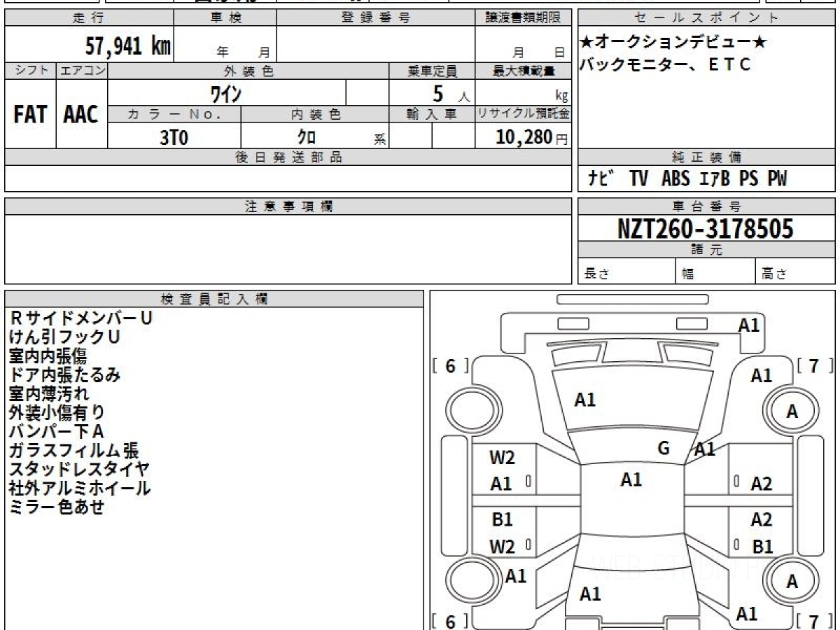Select the interior color クロ

(x=307, y=137)
